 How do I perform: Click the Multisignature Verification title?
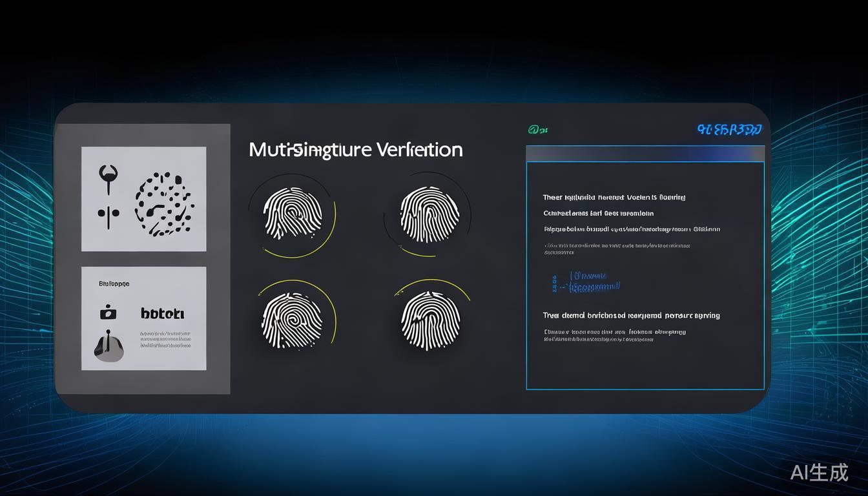coord(355,150)
